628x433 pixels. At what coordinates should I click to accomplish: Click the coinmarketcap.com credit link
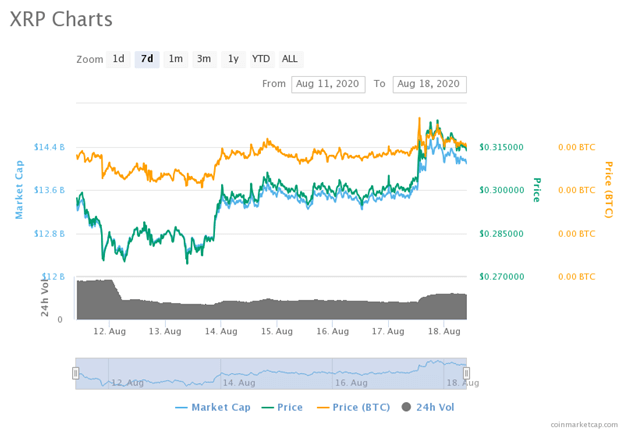tap(584, 425)
